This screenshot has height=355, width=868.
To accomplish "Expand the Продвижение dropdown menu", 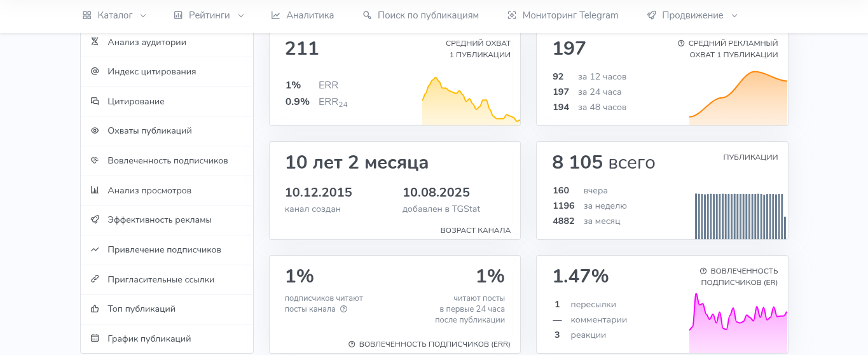I will [734, 16].
